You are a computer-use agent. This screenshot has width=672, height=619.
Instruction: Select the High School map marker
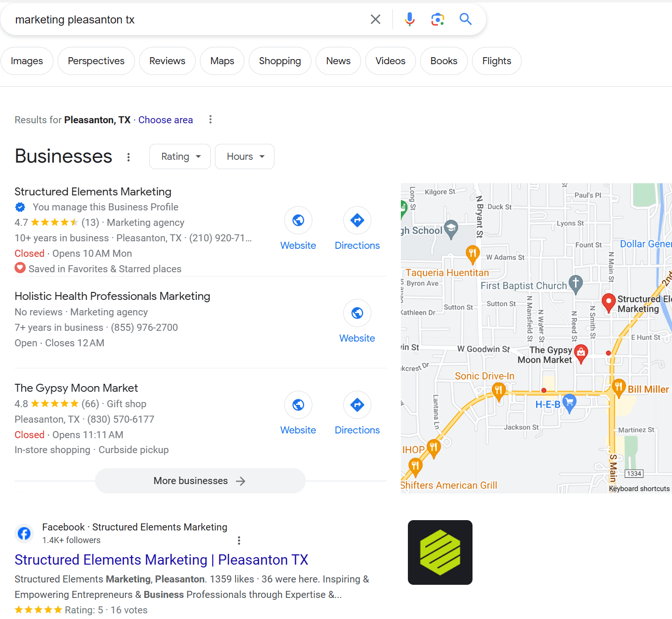tap(451, 230)
